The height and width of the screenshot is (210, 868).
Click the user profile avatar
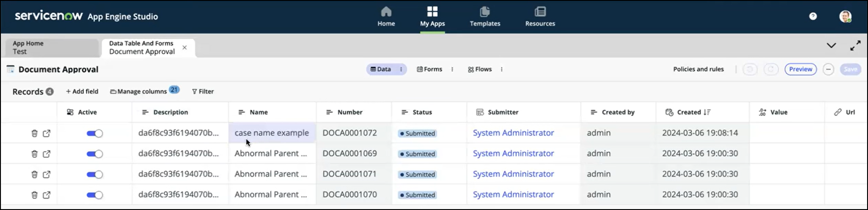click(x=845, y=17)
